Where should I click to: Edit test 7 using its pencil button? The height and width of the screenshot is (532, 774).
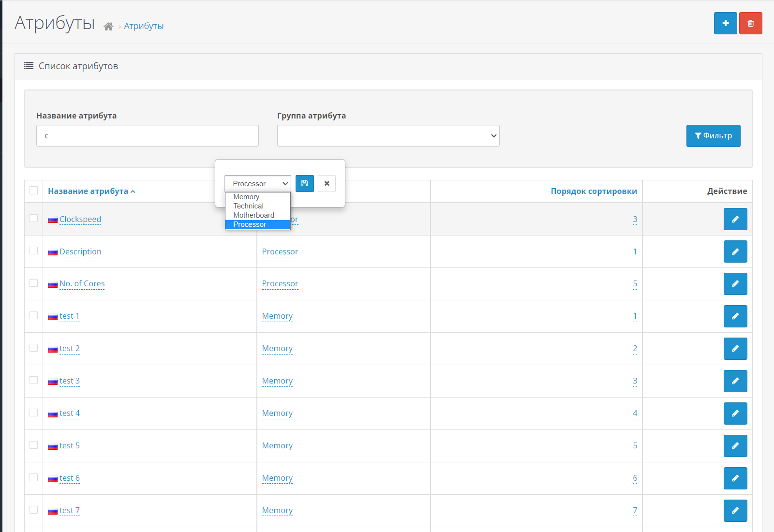point(735,511)
